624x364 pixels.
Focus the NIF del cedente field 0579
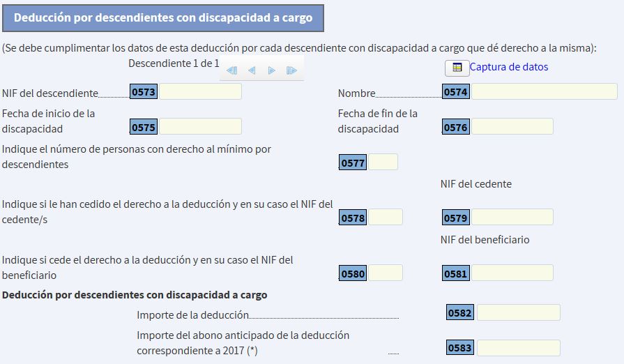512,218
